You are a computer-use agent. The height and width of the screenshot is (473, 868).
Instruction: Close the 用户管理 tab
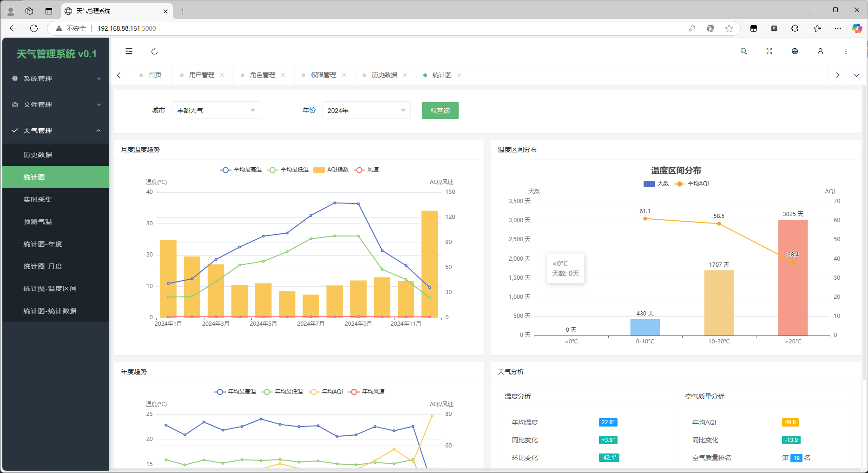pos(222,75)
